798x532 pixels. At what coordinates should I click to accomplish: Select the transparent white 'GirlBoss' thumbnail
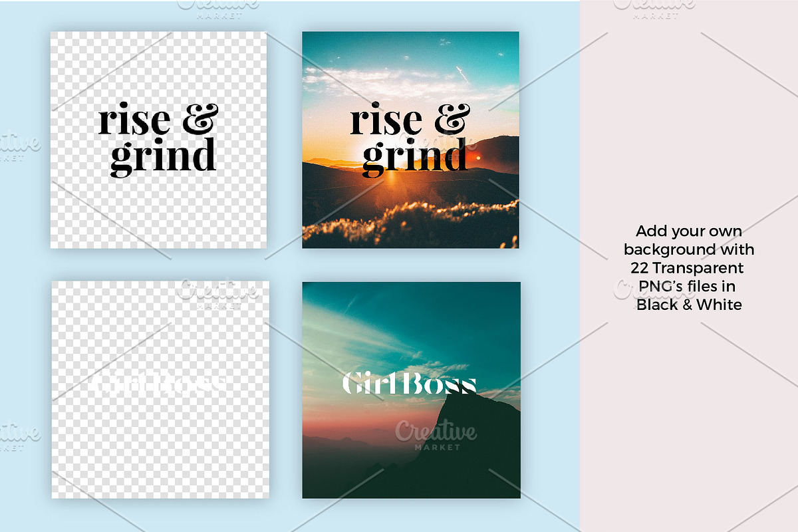tap(160, 390)
